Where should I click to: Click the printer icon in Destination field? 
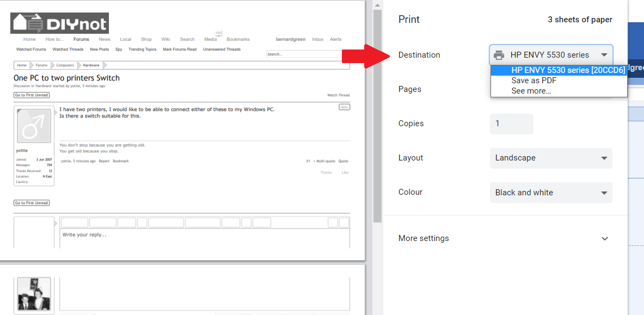pos(499,55)
